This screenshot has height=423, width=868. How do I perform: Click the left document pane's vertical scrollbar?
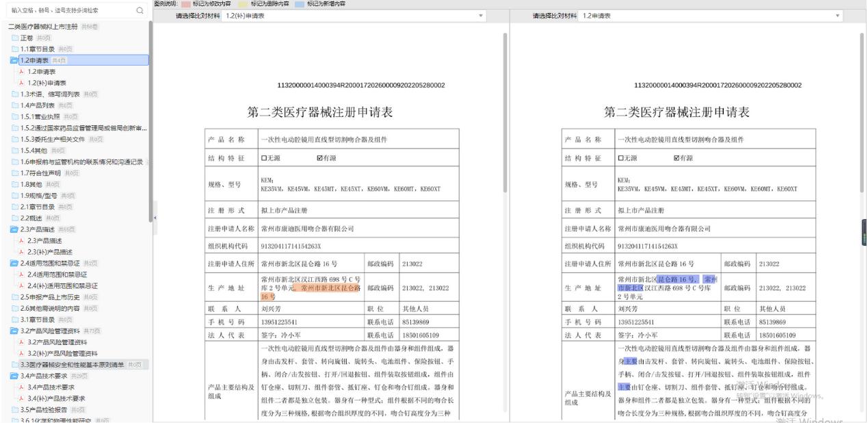[504, 113]
